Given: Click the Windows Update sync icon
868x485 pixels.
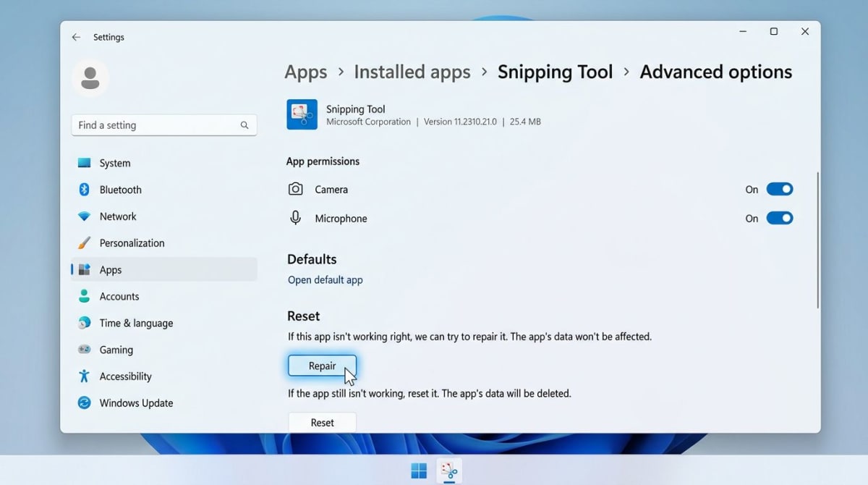Looking at the screenshot, I should point(85,402).
